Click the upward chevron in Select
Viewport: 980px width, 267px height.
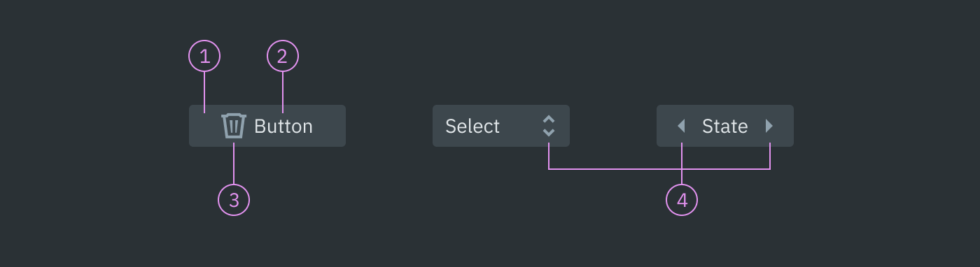coord(549,119)
